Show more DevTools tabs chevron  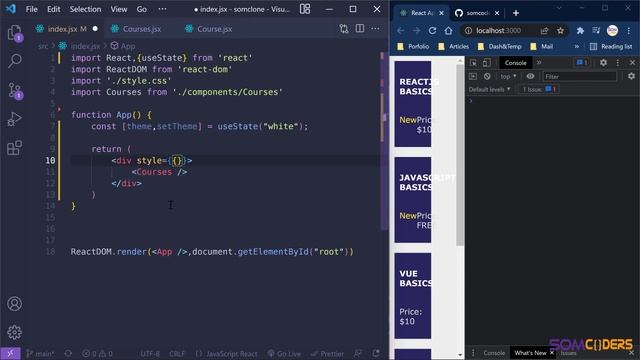pyautogui.click(x=539, y=63)
